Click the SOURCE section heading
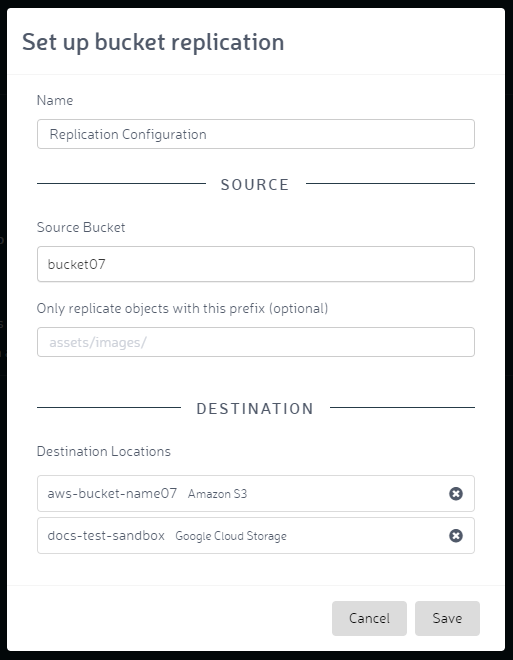This screenshot has width=513, height=660. (255, 184)
